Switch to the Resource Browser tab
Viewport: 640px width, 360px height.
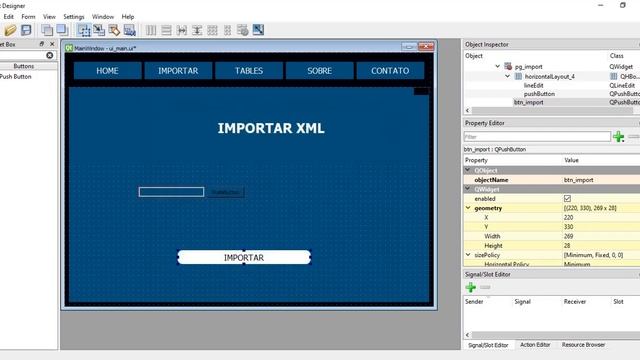click(583, 345)
